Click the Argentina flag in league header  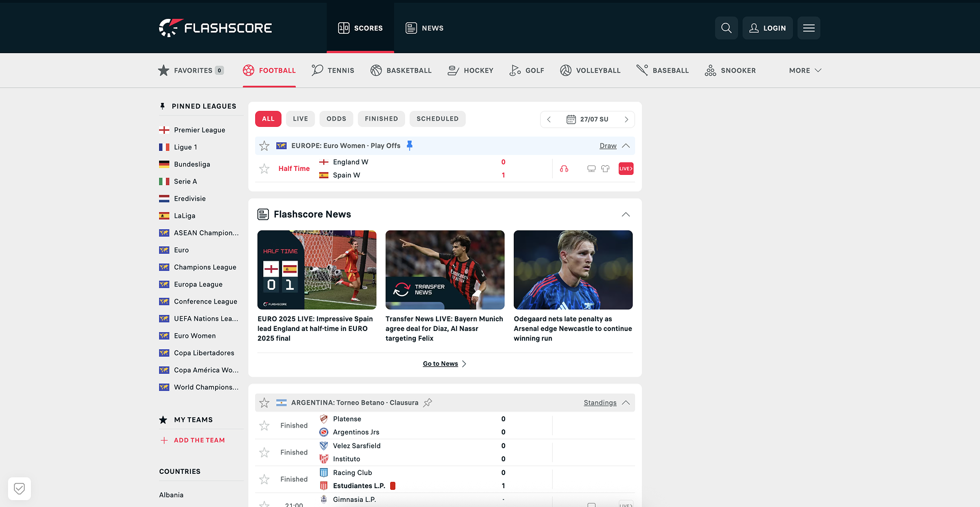tap(281, 402)
